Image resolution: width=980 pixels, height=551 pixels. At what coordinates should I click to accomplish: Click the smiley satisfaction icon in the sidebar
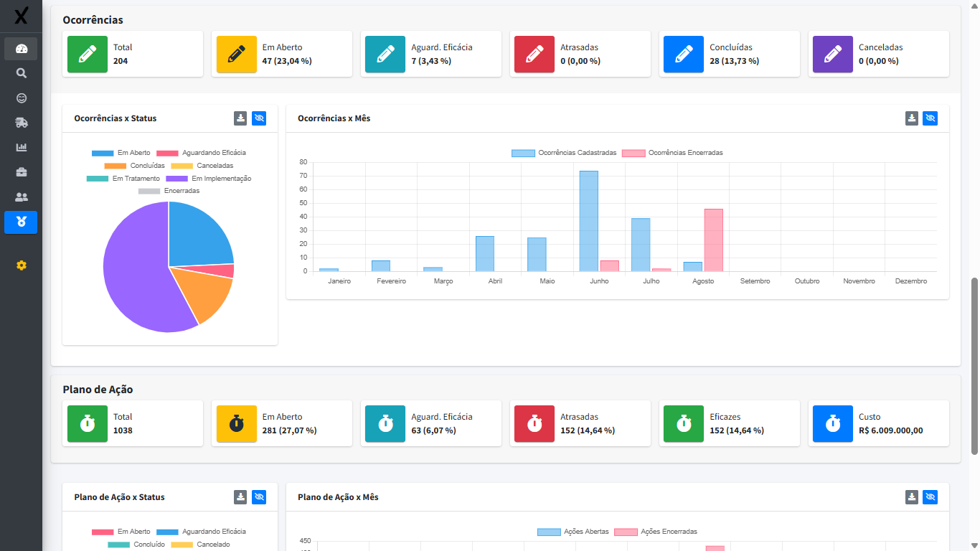(x=21, y=98)
